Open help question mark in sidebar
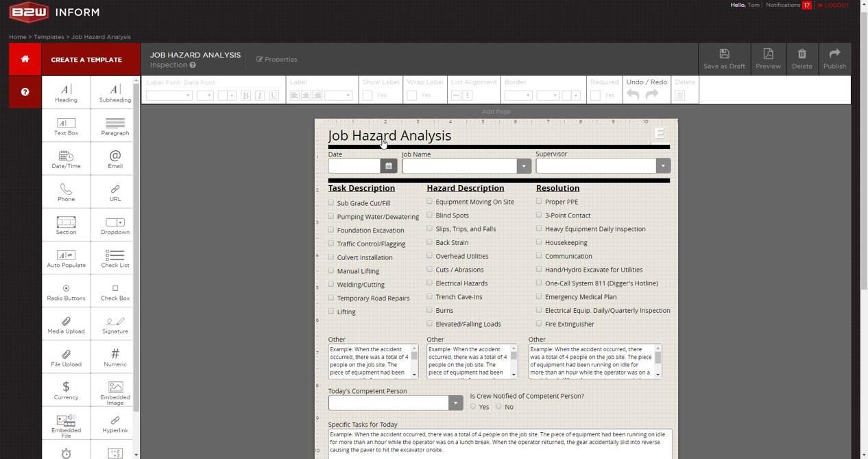Image resolution: width=868 pixels, height=459 pixels. coord(25,92)
